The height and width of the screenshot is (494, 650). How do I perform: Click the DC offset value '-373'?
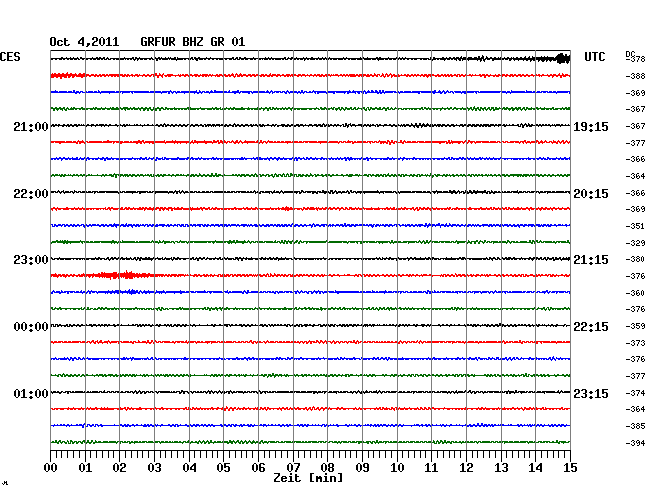click(x=635, y=343)
